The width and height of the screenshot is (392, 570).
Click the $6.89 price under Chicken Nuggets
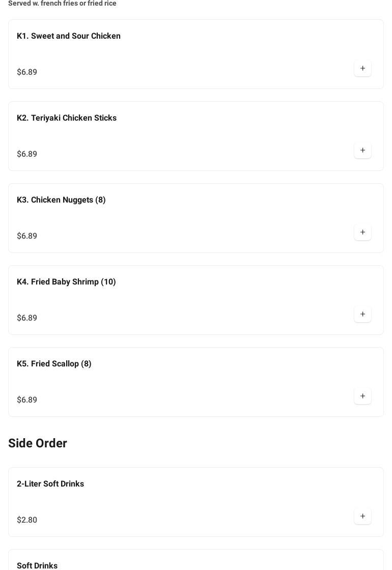[27, 236]
